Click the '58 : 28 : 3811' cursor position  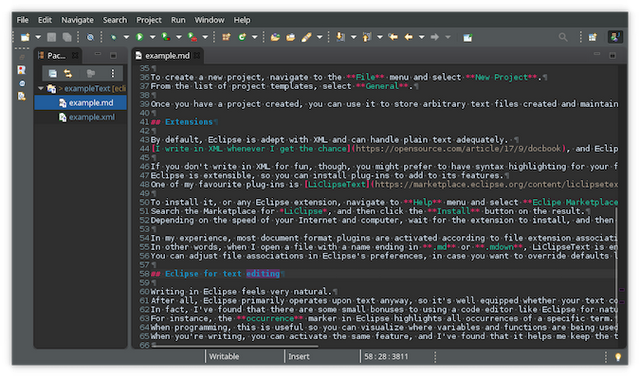[x=386, y=357]
